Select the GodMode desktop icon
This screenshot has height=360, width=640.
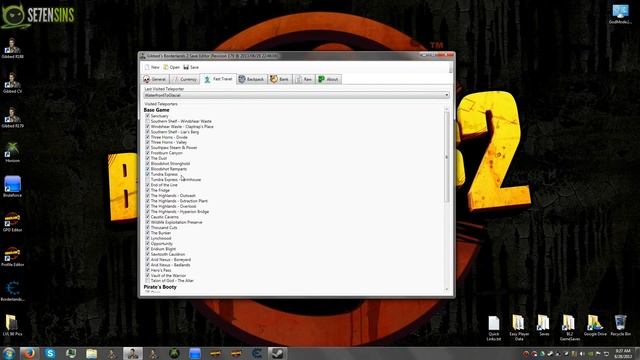click(620, 14)
